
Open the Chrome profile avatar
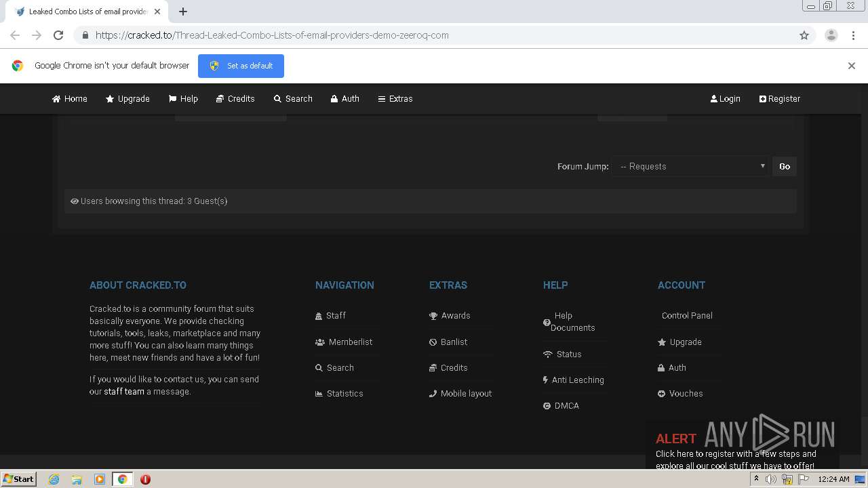pos(831,35)
